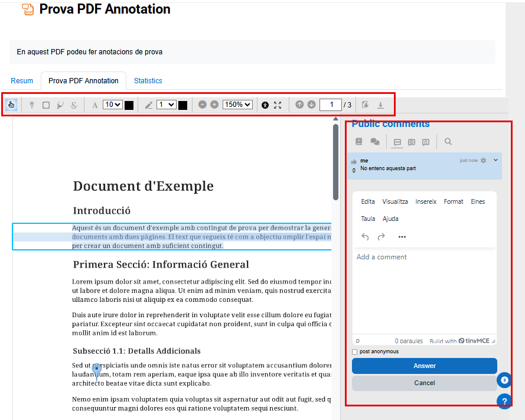This screenshot has width=525, height=420.
Task: Open the font size dropdown
Action: click(112, 105)
